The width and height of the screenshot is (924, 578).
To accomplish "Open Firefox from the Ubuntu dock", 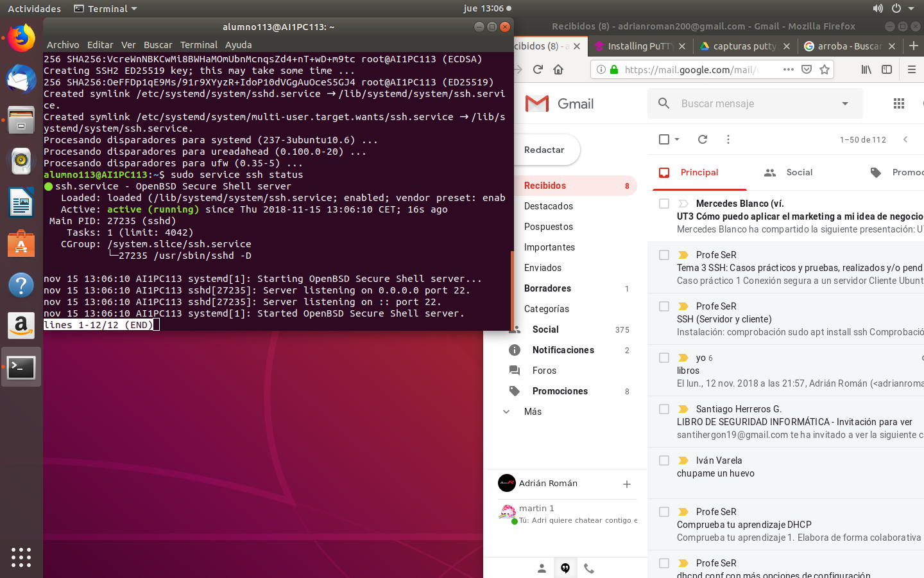I will click(x=21, y=38).
